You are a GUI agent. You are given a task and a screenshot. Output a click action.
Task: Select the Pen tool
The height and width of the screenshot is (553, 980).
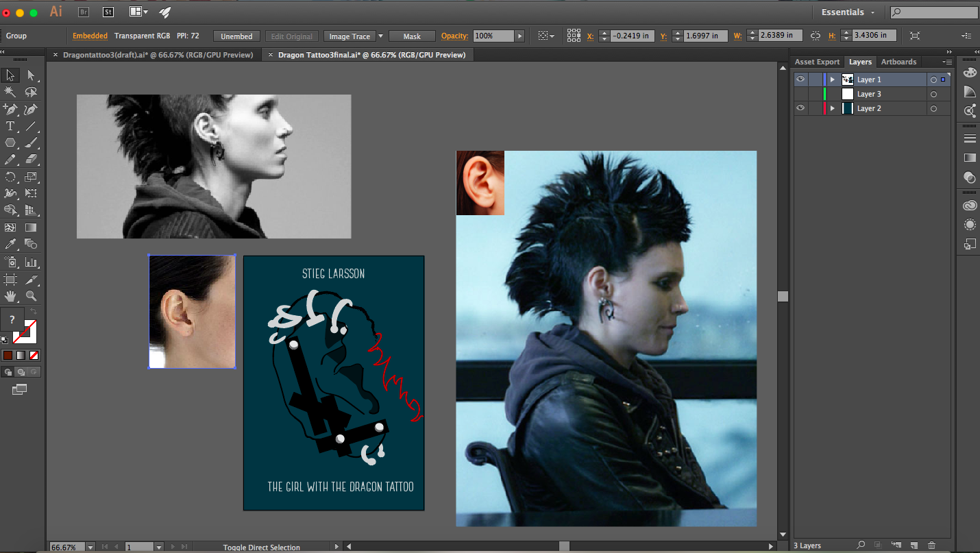[x=10, y=109]
